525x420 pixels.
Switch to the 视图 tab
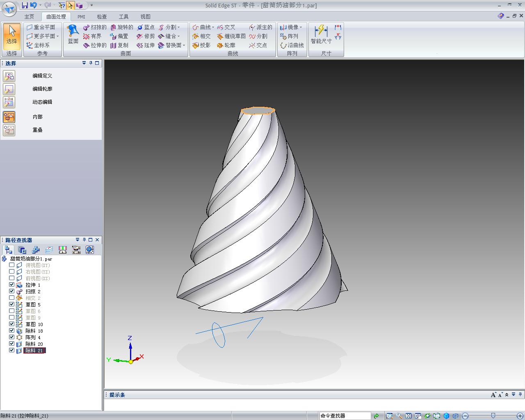[x=145, y=17]
